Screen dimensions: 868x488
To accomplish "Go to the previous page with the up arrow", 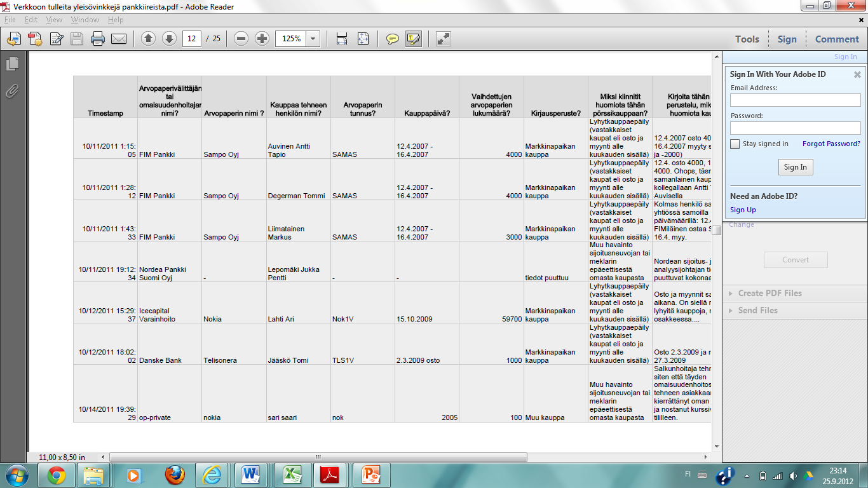I will coord(148,39).
